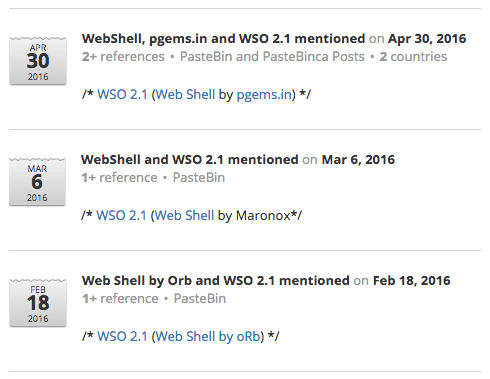Click the Feb 18 2016 calendar icon
Image resolution: width=490 pixels, height=379 pixels.
38,303
